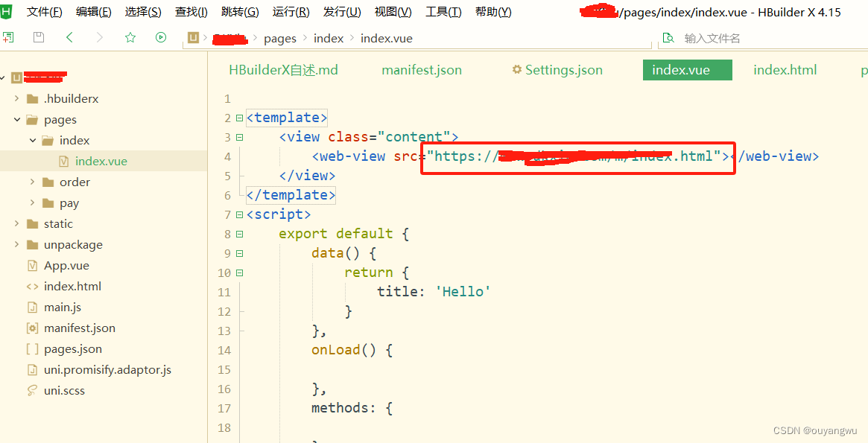868x443 pixels.
Task: Click the file search magnifier icon
Action: click(669, 38)
